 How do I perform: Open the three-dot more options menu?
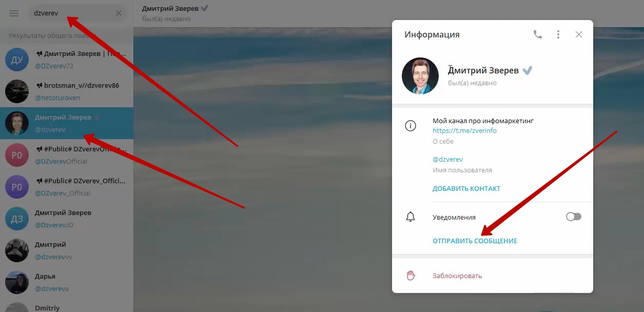point(558,34)
